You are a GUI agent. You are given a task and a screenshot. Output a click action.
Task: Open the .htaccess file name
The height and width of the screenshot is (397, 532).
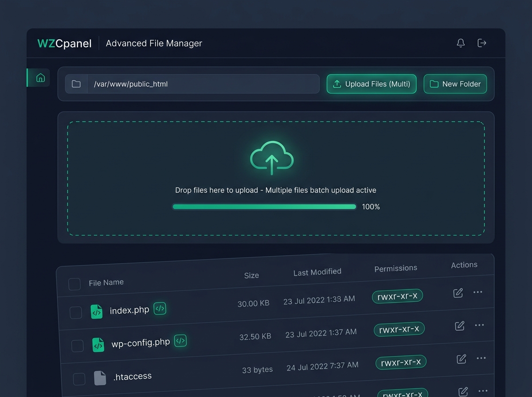click(x=133, y=377)
